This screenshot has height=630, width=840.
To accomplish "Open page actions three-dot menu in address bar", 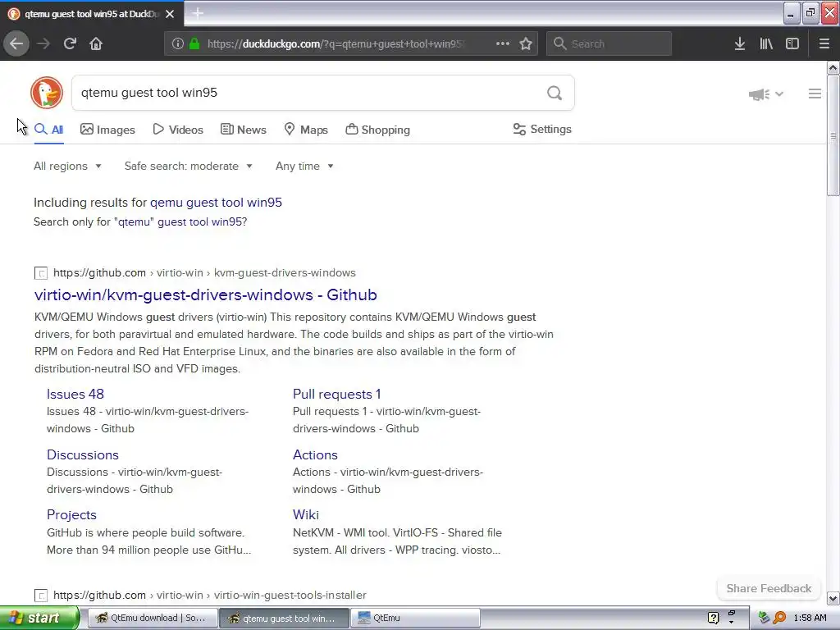I will (503, 43).
